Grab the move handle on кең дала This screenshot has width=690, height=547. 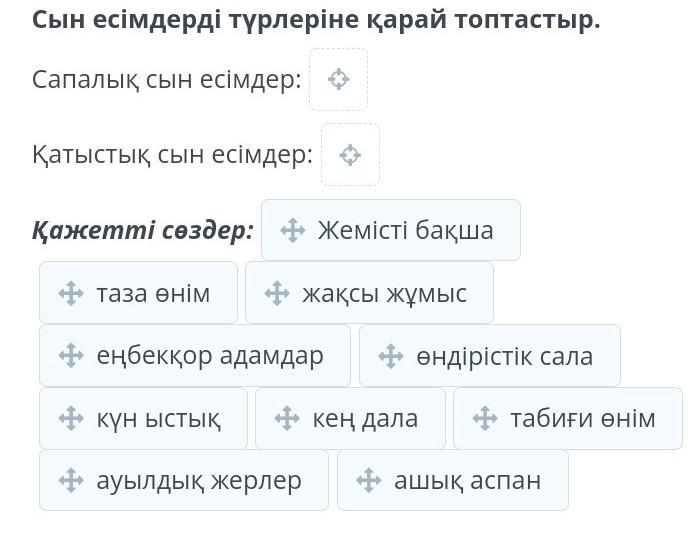[x=287, y=418]
